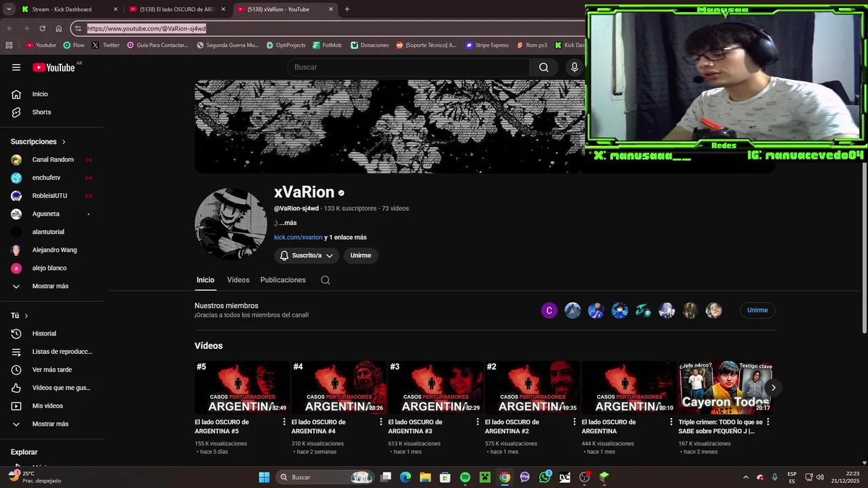The height and width of the screenshot is (488, 868).
Task: Switch to the Publicaciones channel tab
Action: (283, 280)
